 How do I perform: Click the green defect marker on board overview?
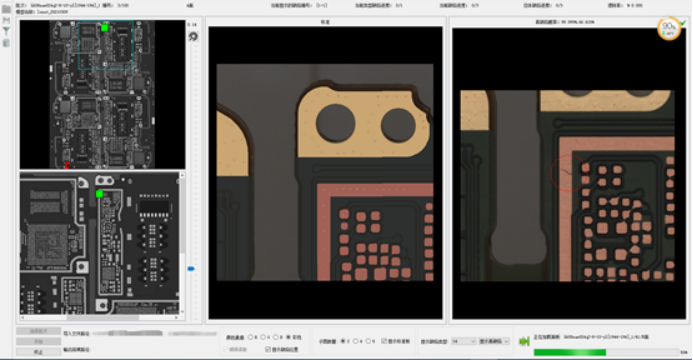pyautogui.click(x=104, y=28)
